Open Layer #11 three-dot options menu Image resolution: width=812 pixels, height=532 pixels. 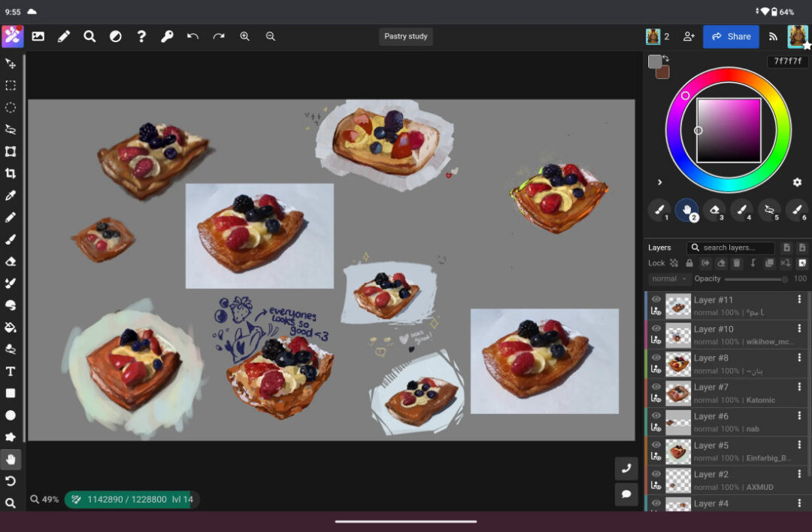pos(799,299)
